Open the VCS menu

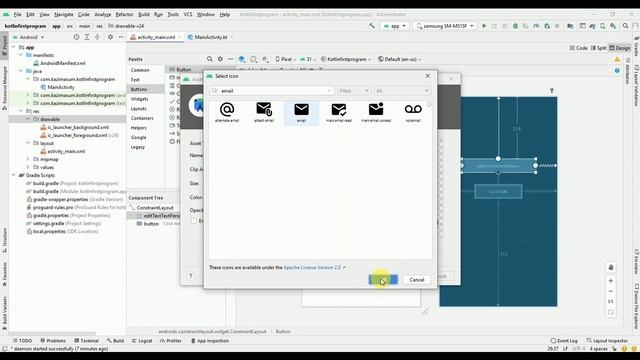188,14
